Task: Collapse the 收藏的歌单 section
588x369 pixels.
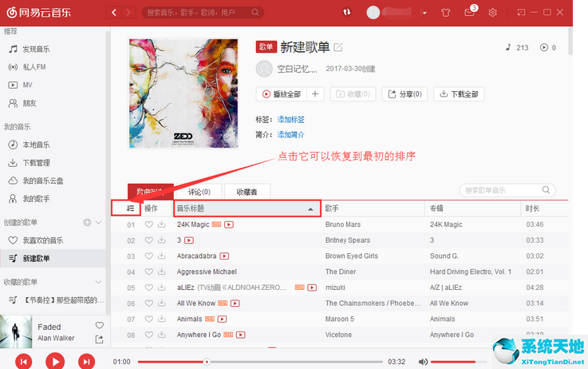Action: pyautogui.click(x=99, y=282)
